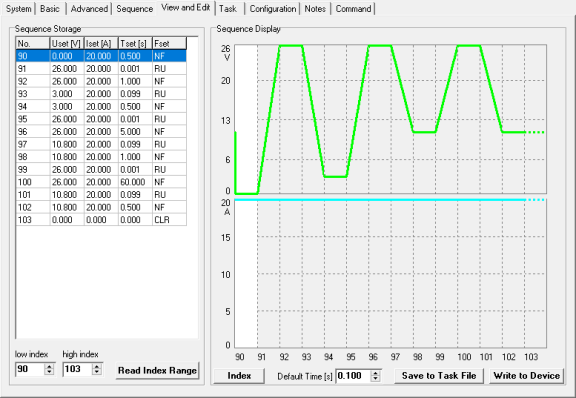Select the Notes tab

(315, 9)
